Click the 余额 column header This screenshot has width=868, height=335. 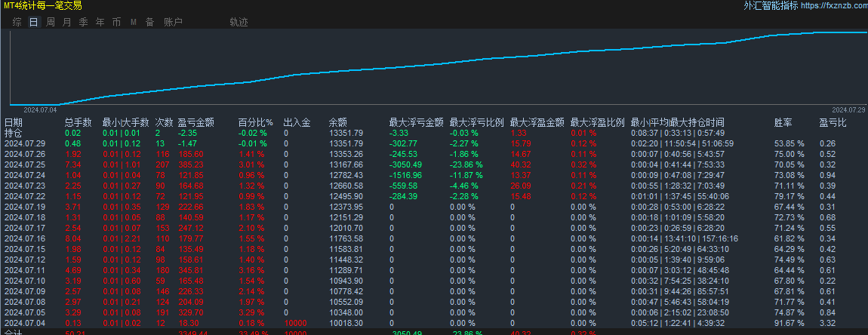point(337,122)
